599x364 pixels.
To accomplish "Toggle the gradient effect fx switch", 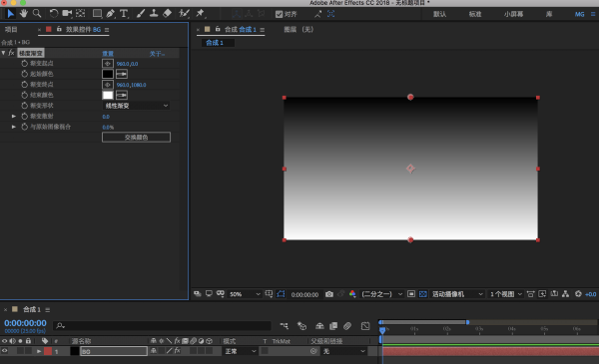I will 11,53.
